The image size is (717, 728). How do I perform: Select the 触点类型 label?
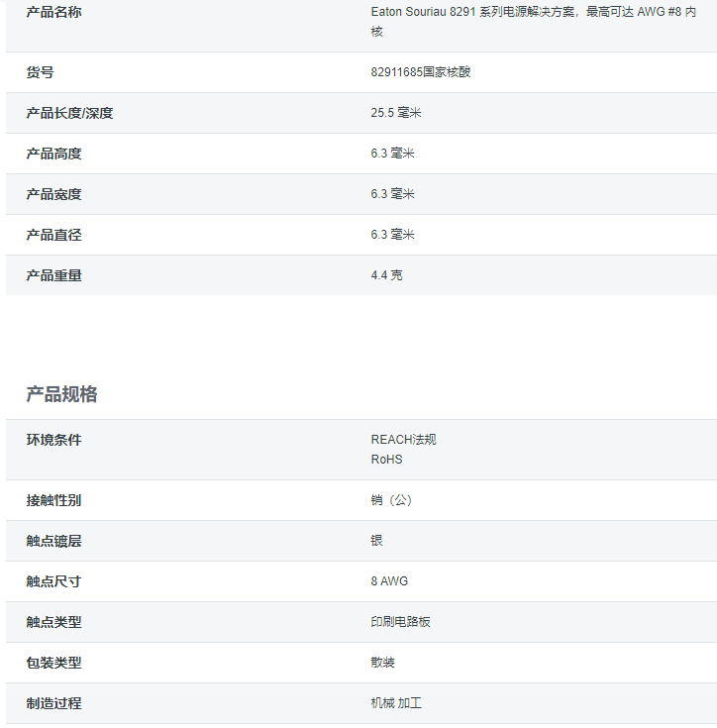pyautogui.click(x=53, y=622)
